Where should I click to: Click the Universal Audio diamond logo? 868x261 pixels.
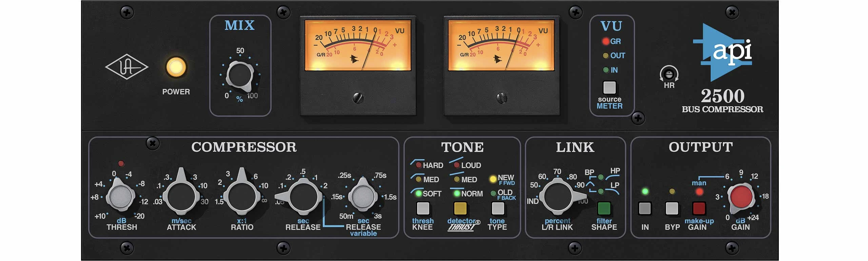[126, 67]
